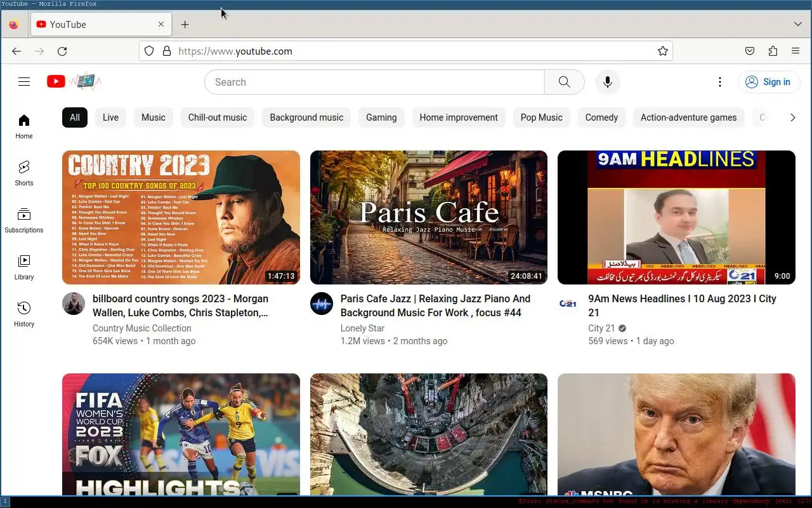Select the Pop Music chip
The width and height of the screenshot is (812, 508).
coord(542,117)
